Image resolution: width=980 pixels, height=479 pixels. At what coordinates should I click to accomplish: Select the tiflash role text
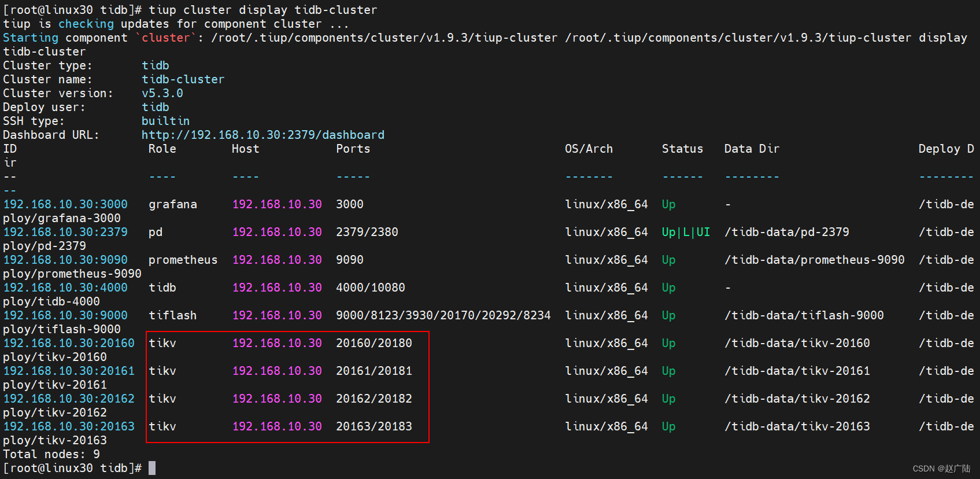[x=173, y=315]
